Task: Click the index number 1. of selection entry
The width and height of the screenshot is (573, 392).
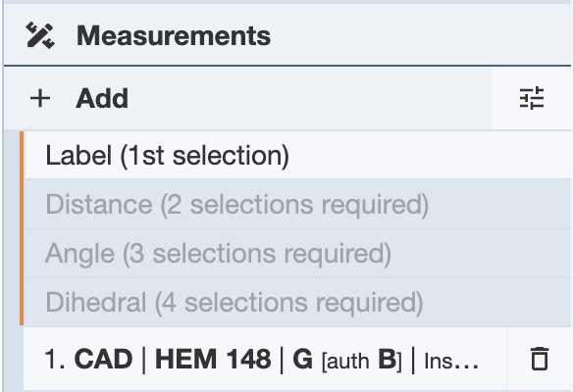Action: (x=55, y=359)
